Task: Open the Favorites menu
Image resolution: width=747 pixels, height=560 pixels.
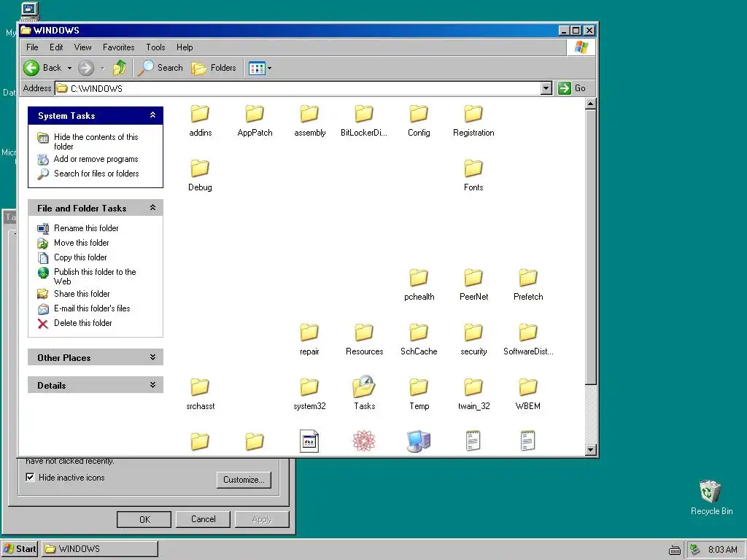Action: click(x=119, y=47)
